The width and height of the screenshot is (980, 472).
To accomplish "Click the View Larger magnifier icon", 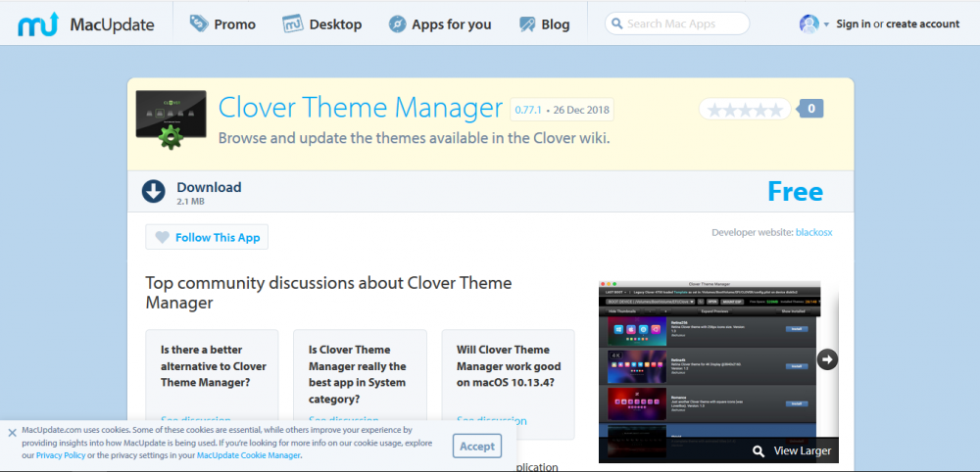I will coord(759,450).
